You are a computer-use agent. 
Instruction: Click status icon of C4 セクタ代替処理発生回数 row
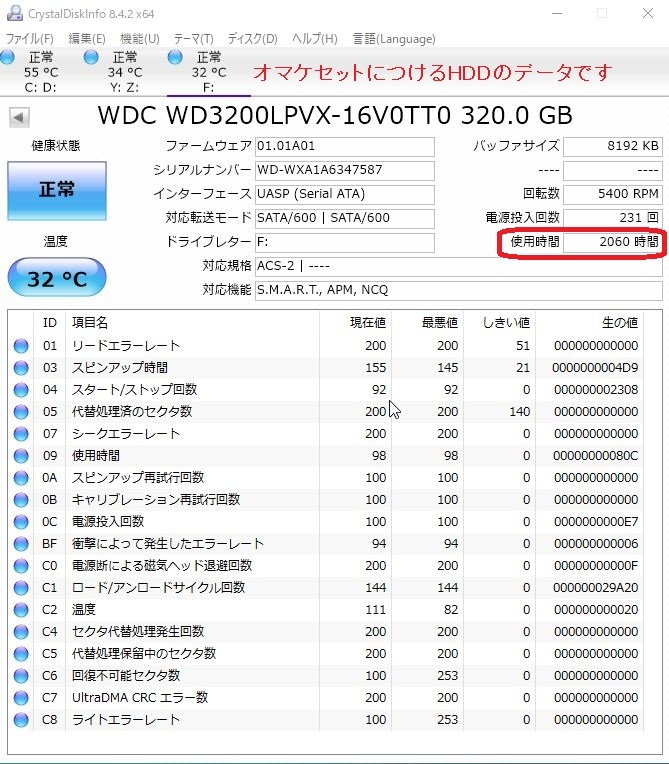[21, 632]
